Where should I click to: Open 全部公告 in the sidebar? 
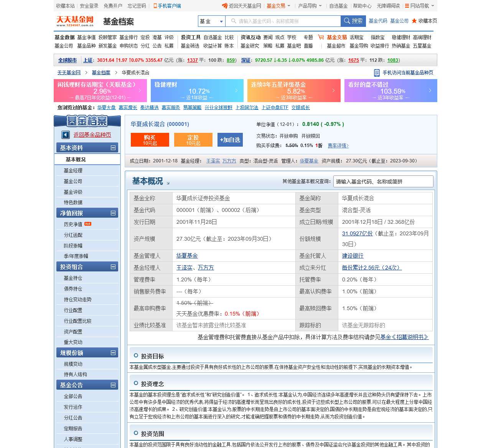[73, 396]
